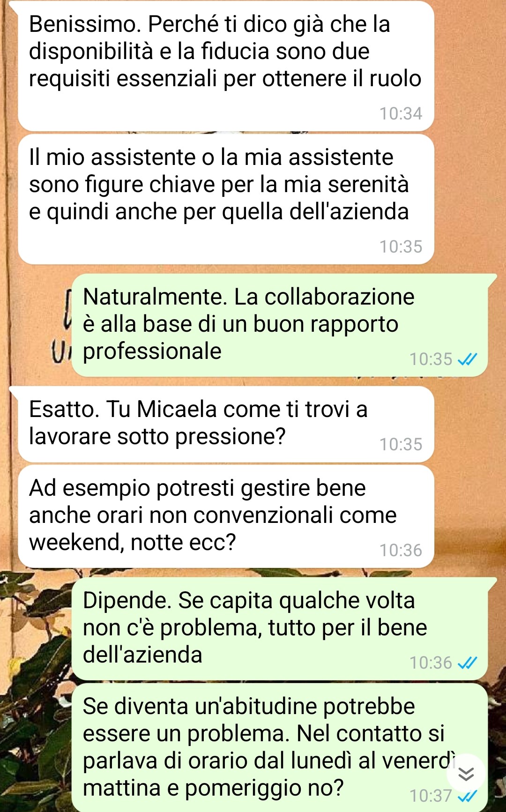Tap the text 'mattina e pomeriggio no?'
The image size is (506, 812).
point(213,788)
